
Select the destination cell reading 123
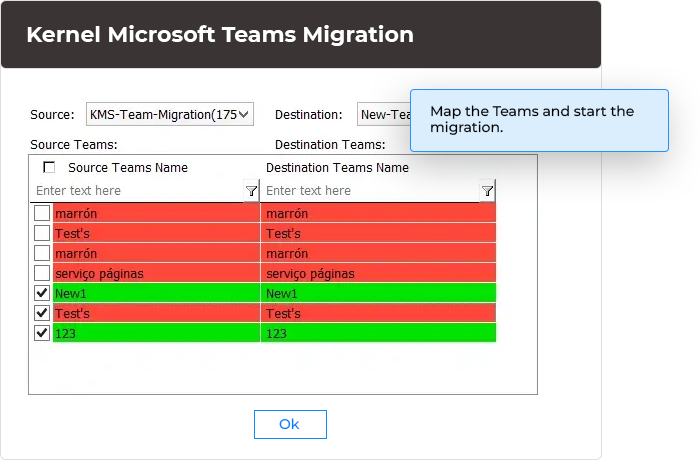coord(378,333)
